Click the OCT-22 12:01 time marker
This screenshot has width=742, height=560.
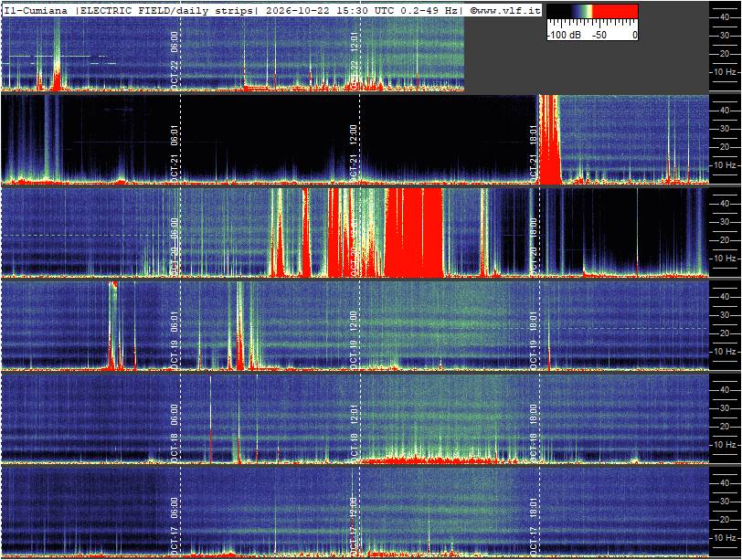pyautogui.click(x=355, y=60)
